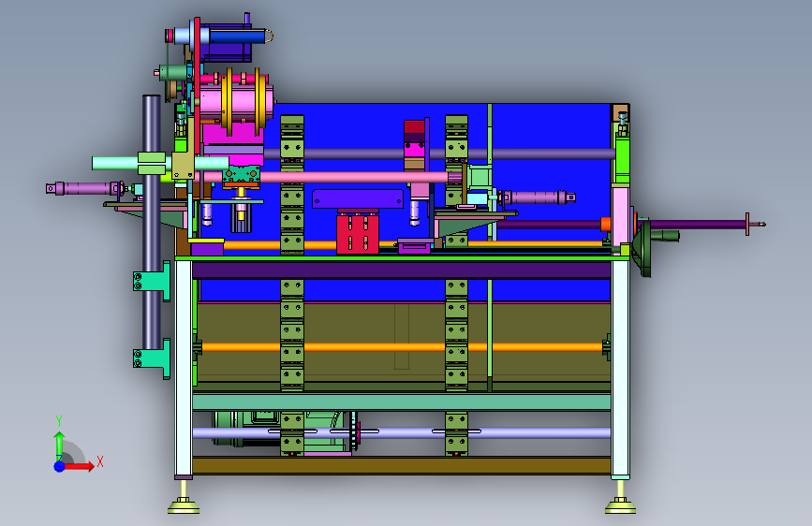Image resolution: width=812 pixels, height=526 pixels.
Task: Select the light cyan horizontal bar on left
Action: click(x=160, y=163)
